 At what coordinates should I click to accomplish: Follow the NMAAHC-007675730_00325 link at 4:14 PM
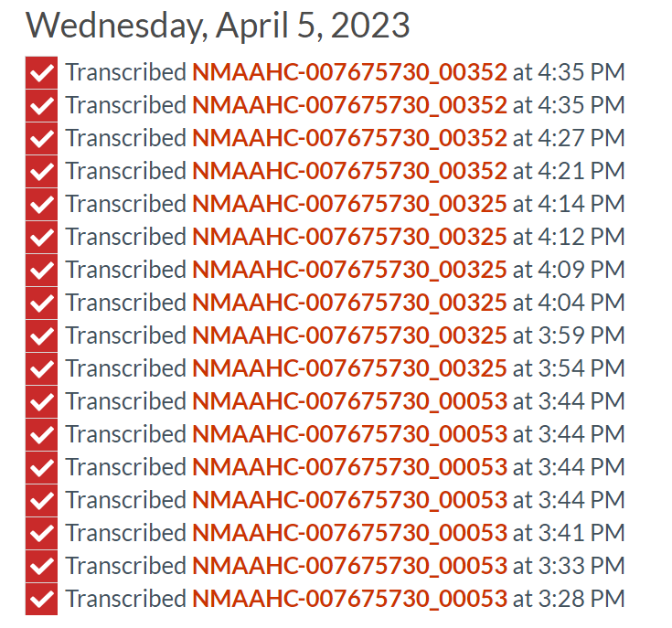(349, 204)
